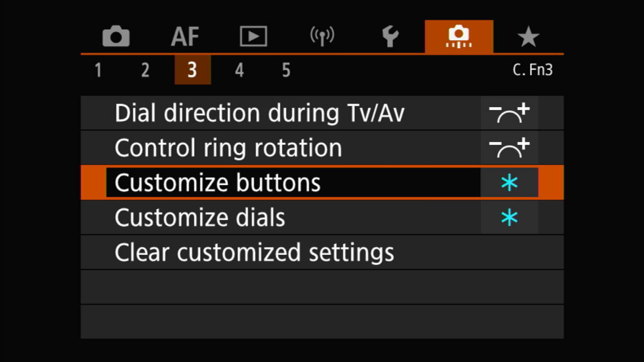Viewport: 644px width, 362px height.
Task: Open the My Menu star tab
Action: [x=529, y=36]
